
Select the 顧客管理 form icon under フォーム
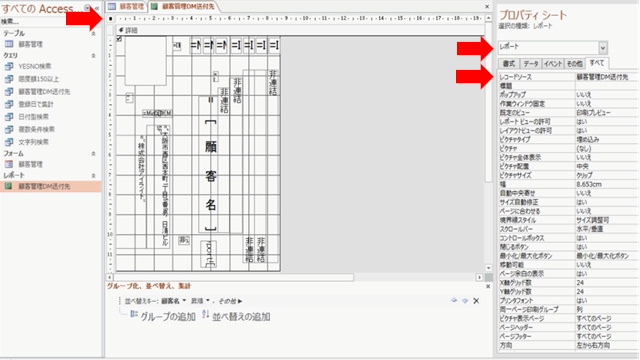pyautogui.click(x=9, y=164)
